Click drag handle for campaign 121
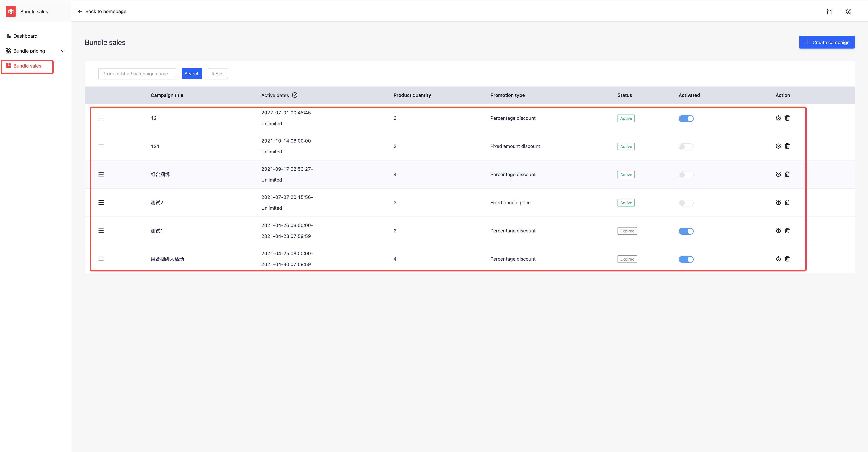868x452 pixels. 101,146
